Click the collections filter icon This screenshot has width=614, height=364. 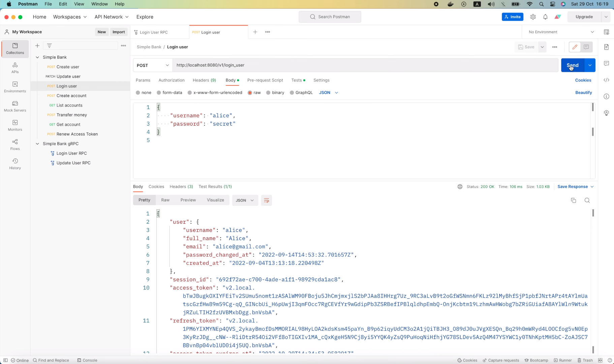pyautogui.click(x=49, y=45)
